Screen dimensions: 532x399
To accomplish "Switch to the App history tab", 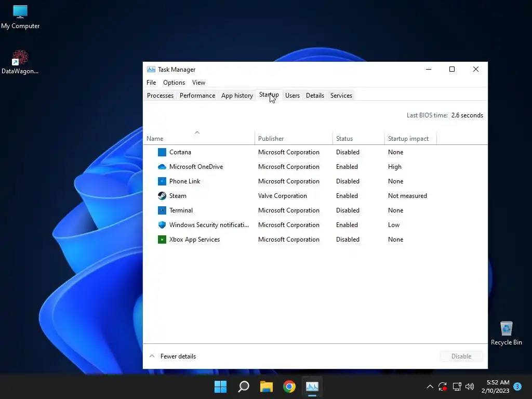I will tap(237, 96).
